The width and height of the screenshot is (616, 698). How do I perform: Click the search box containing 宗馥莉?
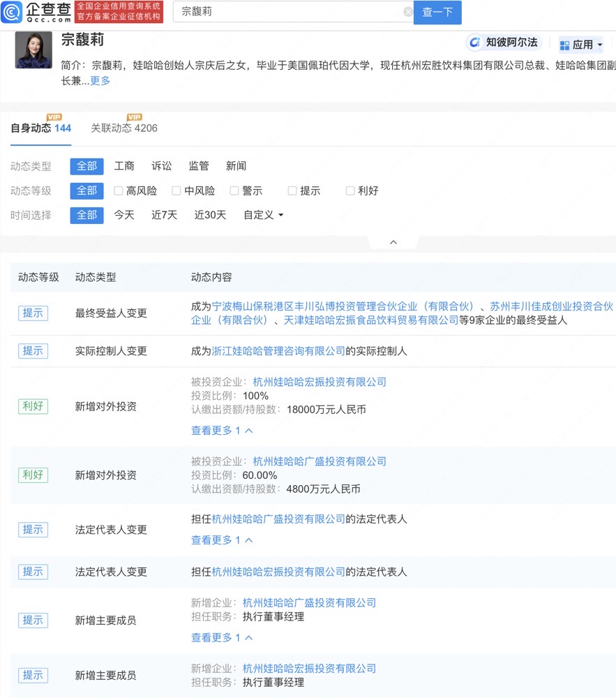coord(293,12)
